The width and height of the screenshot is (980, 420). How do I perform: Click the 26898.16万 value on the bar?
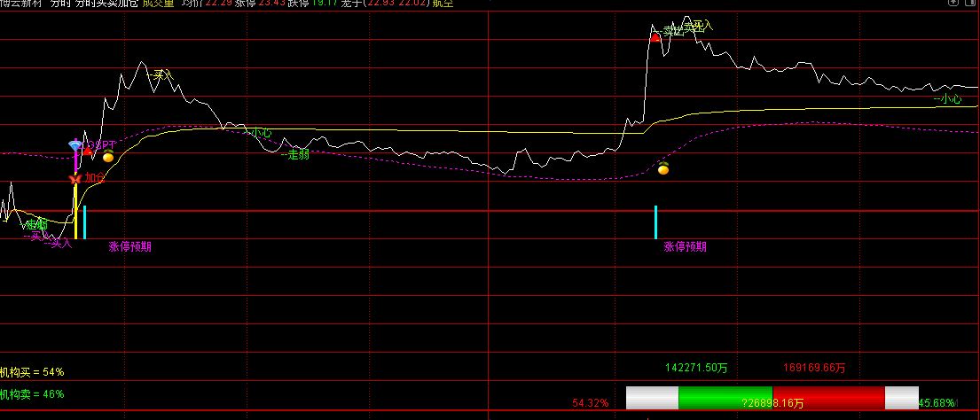[772, 404]
